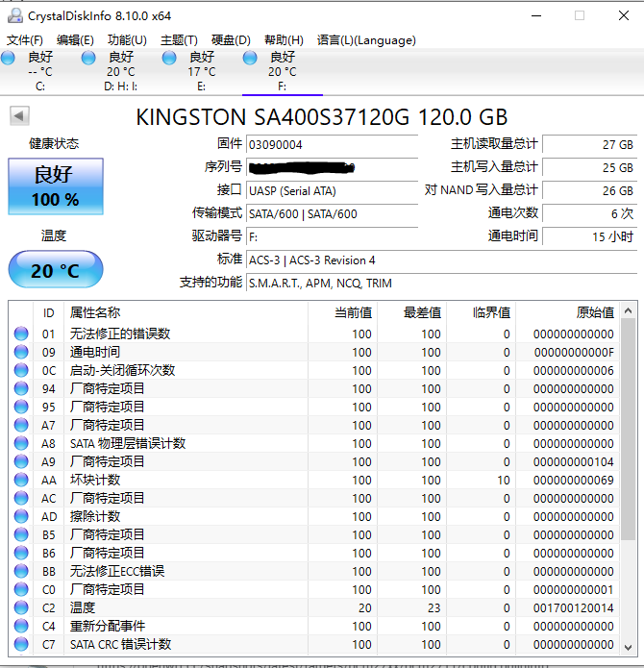Click the 属性名称 column header
The height and width of the screenshot is (668, 644).
coord(186,312)
